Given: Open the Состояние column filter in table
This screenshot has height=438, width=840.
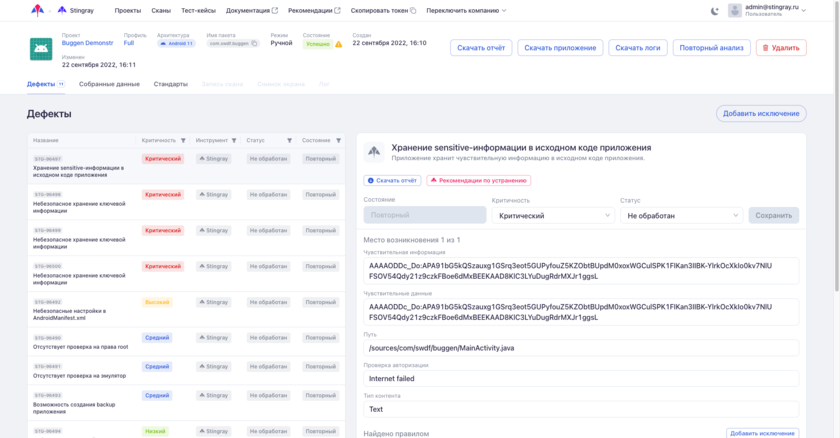Looking at the screenshot, I should 338,140.
